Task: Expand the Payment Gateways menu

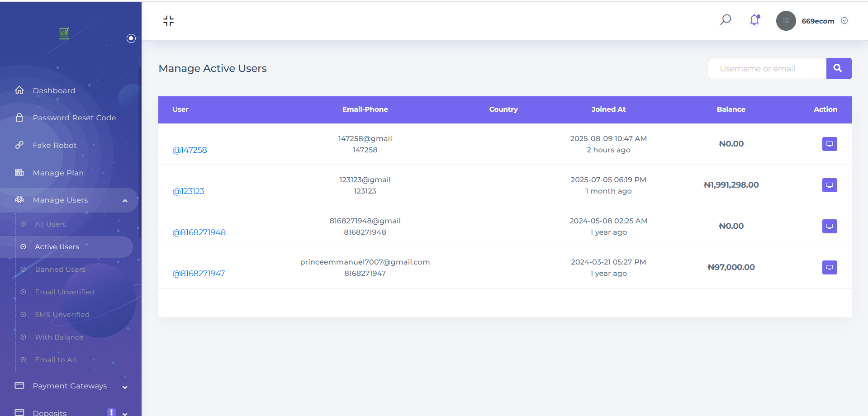Action: [x=70, y=386]
